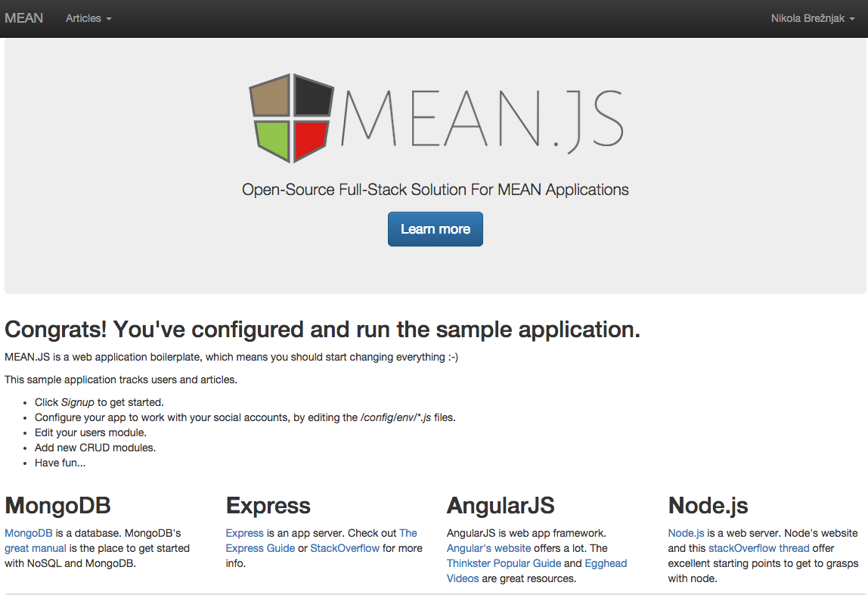Open the stackOverflow thread link
The height and width of the screenshot is (595, 868).
click(x=759, y=548)
